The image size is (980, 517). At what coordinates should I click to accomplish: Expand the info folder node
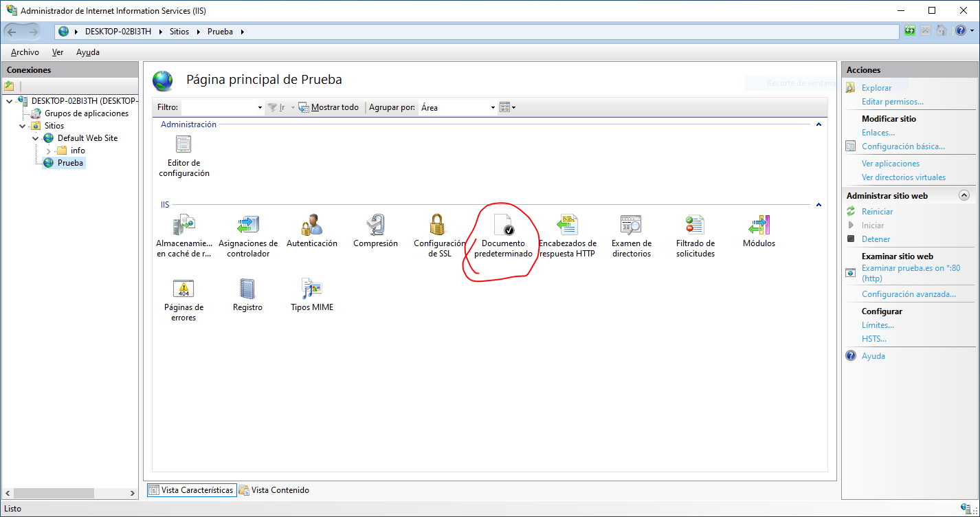[x=48, y=151]
